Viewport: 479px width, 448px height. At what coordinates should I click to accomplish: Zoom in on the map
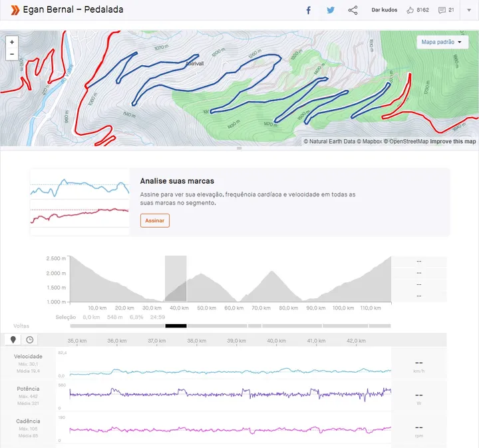point(12,42)
